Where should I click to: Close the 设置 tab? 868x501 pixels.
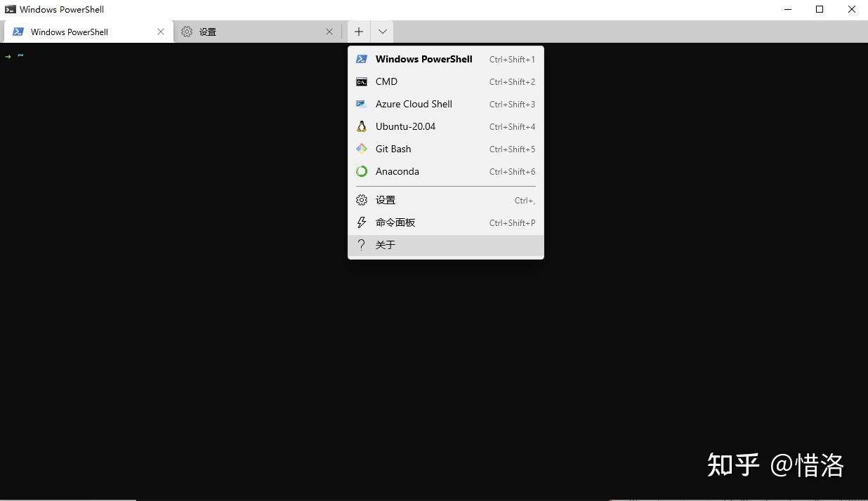[x=329, y=32]
